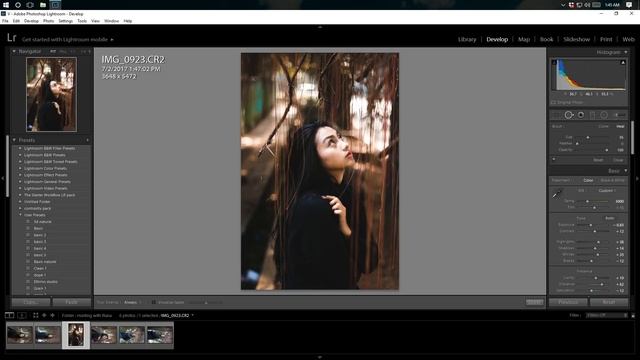Open the filmstrip filter preset dropdown

point(606,316)
